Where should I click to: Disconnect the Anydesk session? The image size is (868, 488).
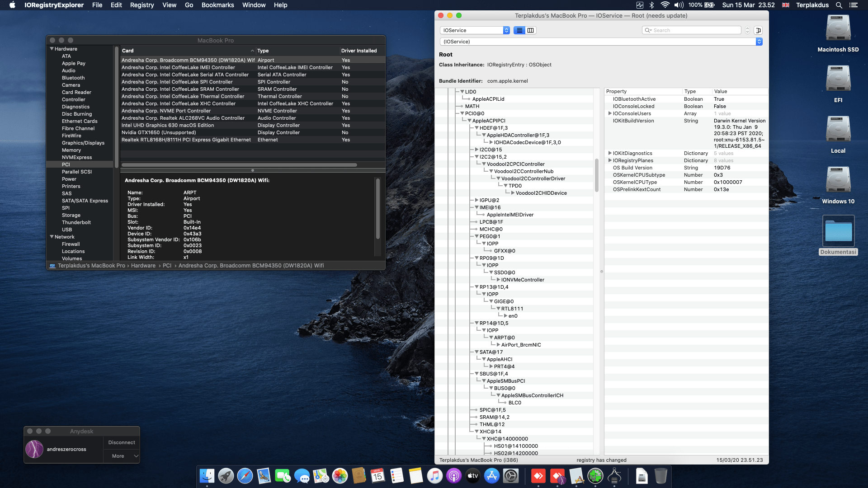(x=122, y=442)
